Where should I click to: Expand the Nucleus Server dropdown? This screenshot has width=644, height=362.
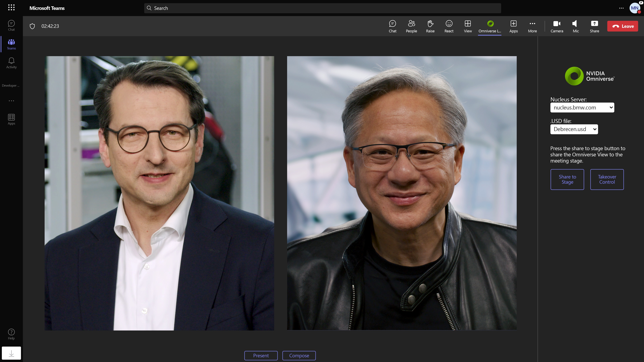tap(582, 107)
